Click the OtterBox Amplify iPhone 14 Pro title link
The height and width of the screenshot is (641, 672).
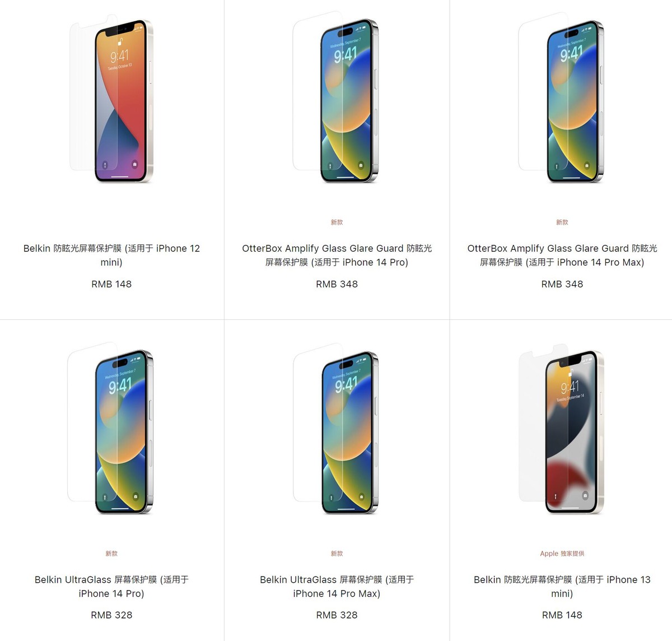pyautogui.click(x=337, y=255)
